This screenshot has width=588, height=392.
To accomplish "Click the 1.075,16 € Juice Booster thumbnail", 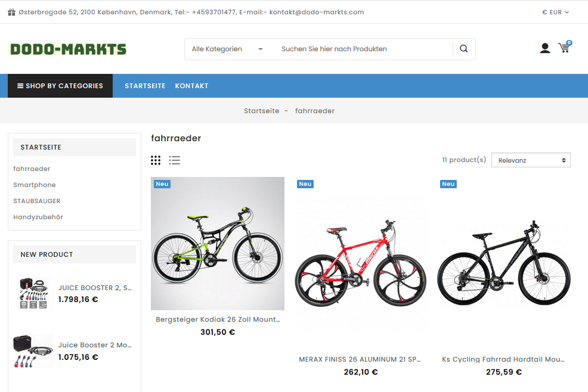I will [33, 351].
